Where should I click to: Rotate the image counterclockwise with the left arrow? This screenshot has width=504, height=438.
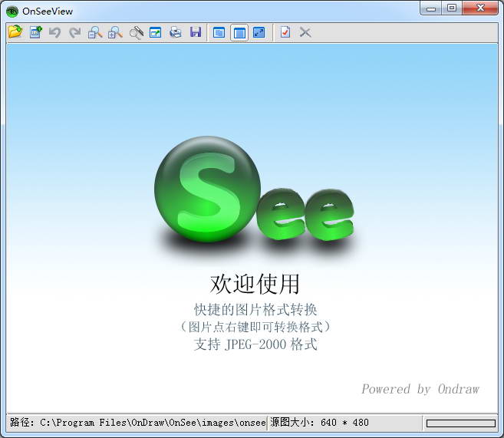click(x=55, y=32)
